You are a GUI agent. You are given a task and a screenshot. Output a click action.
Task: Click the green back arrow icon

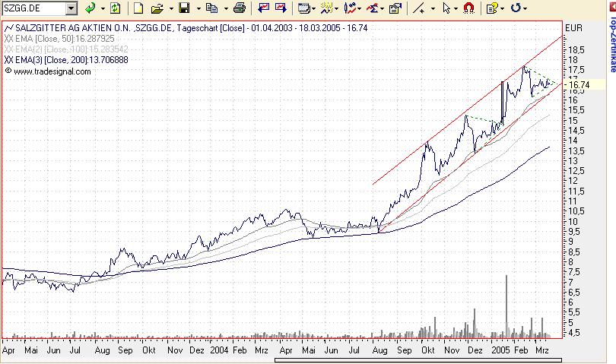(x=90, y=8)
